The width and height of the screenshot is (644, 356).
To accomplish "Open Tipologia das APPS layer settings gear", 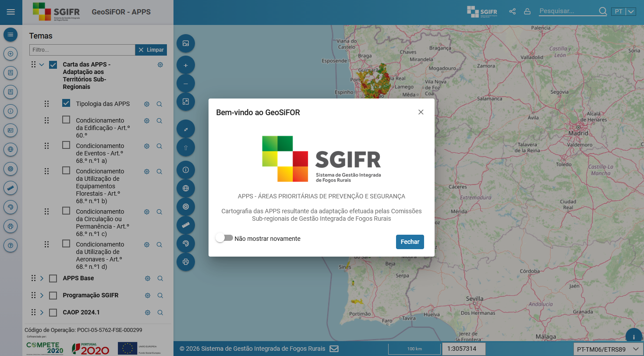I will (x=146, y=104).
